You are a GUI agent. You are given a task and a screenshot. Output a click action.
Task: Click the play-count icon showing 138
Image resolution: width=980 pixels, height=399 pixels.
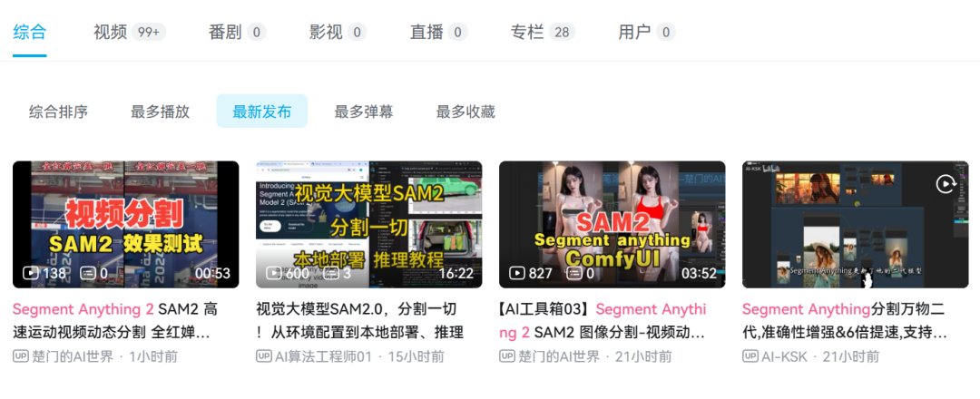[31, 273]
